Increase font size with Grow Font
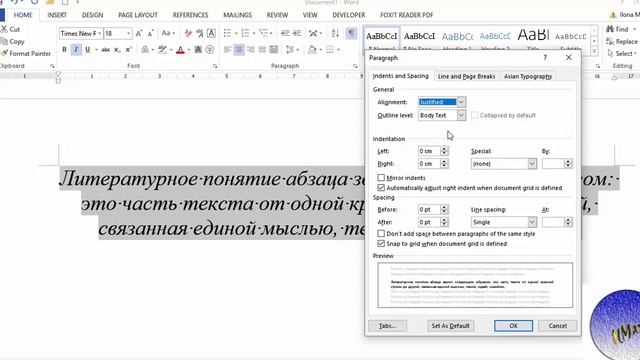The height and width of the screenshot is (360, 640). [x=139, y=33]
